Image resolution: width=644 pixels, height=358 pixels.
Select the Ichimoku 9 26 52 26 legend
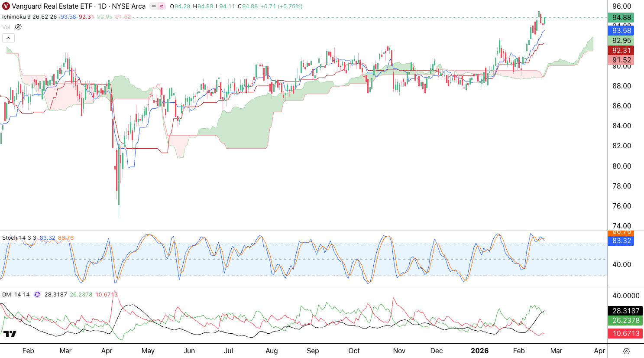coord(29,16)
